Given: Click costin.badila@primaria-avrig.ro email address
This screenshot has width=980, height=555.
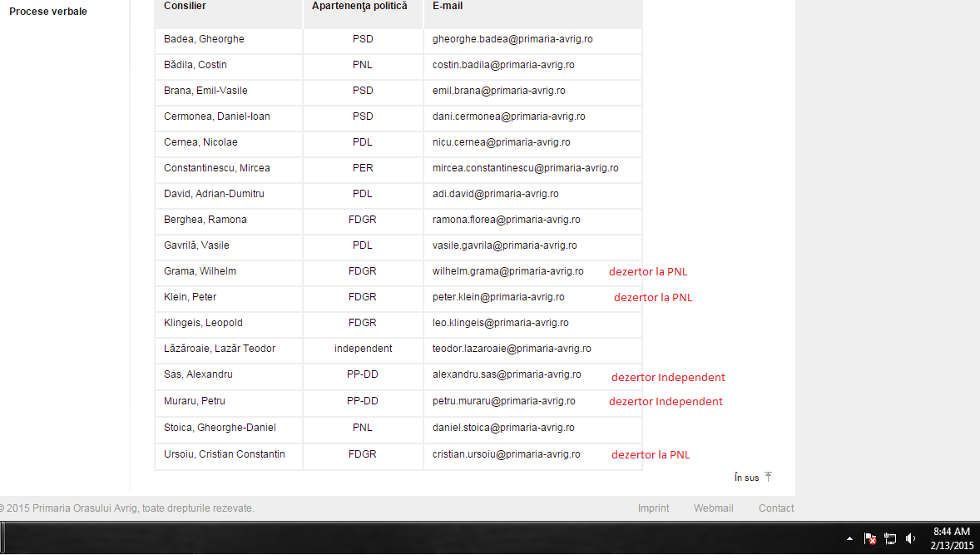Looking at the screenshot, I should point(502,65).
